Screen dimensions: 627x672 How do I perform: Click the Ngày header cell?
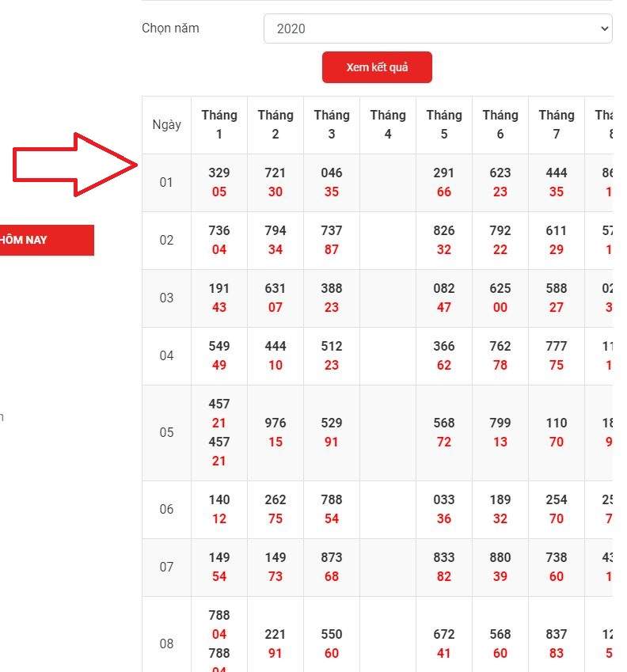pyautogui.click(x=166, y=124)
